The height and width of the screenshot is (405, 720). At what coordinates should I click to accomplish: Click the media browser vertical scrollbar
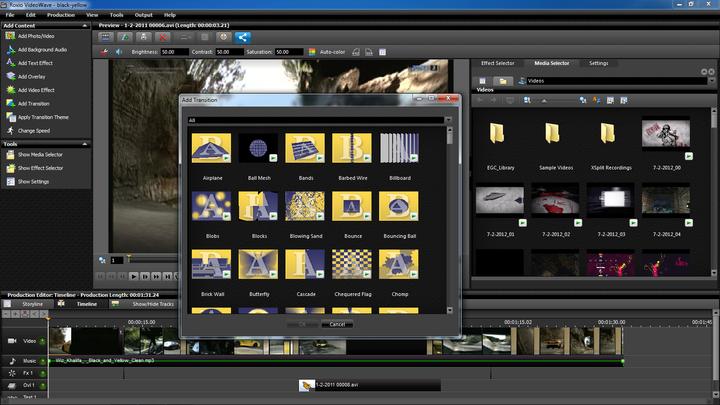click(714, 192)
